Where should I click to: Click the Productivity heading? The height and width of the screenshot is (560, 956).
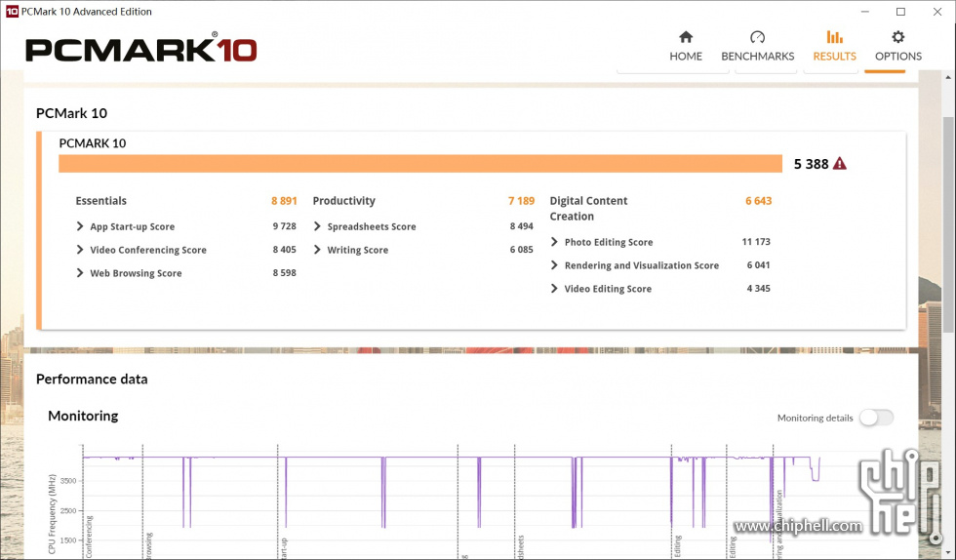pos(343,201)
